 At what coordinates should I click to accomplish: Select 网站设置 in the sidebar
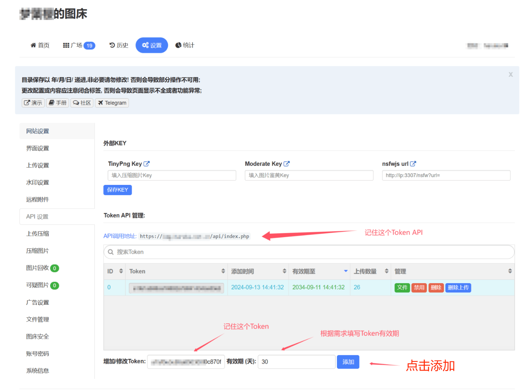pyautogui.click(x=57, y=131)
